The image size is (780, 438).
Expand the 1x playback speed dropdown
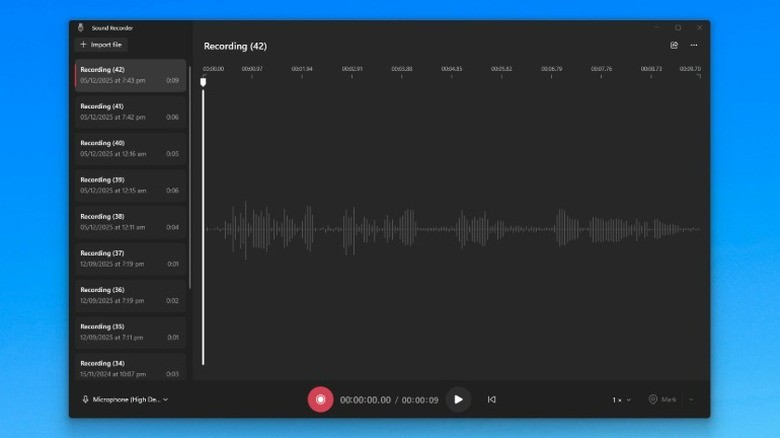[621, 399]
